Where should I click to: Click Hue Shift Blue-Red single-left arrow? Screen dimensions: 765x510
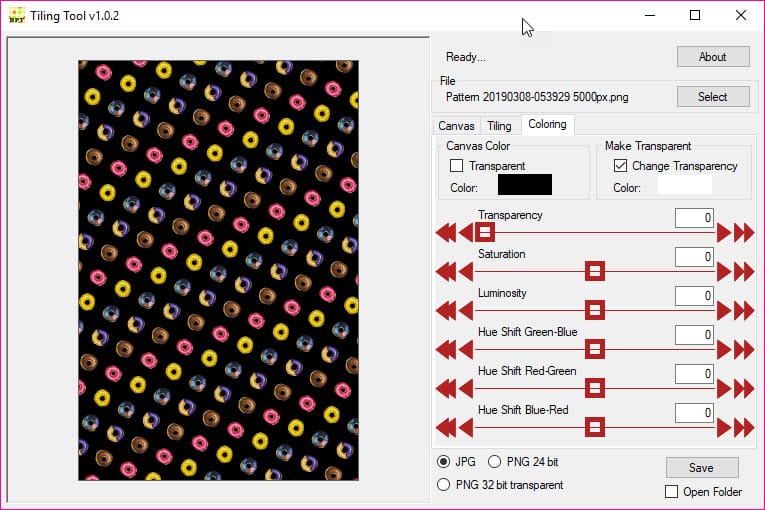tap(466, 428)
